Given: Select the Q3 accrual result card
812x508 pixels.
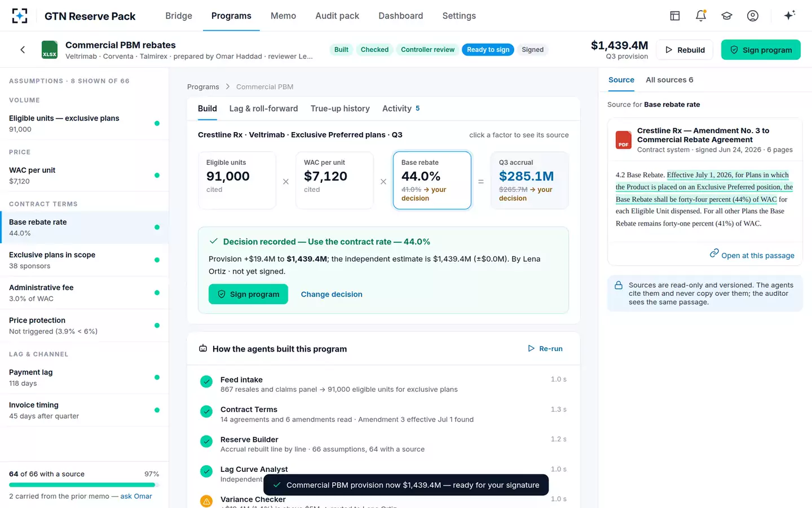Looking at the screenshot, I should (529, 180).
